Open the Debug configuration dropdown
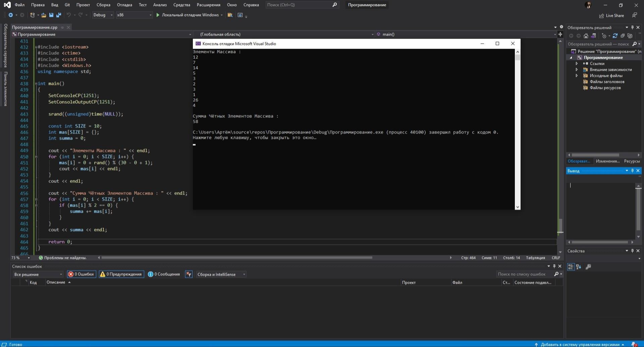The width and height of the screenshot is (644, 347). [103, 15]
